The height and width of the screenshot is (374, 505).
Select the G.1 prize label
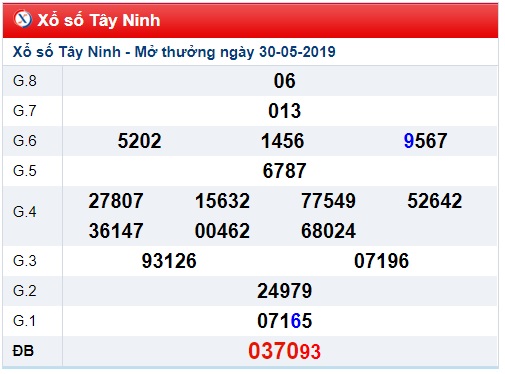[24, 321]
